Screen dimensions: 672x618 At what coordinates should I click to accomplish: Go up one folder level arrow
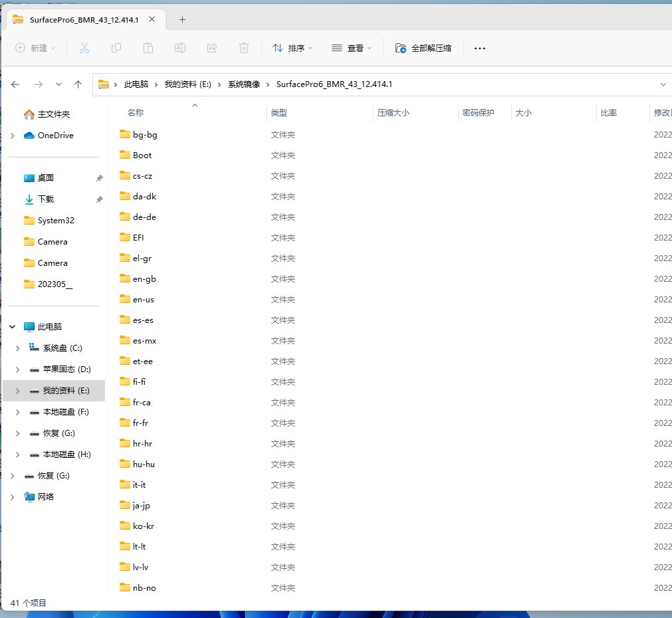78,84
